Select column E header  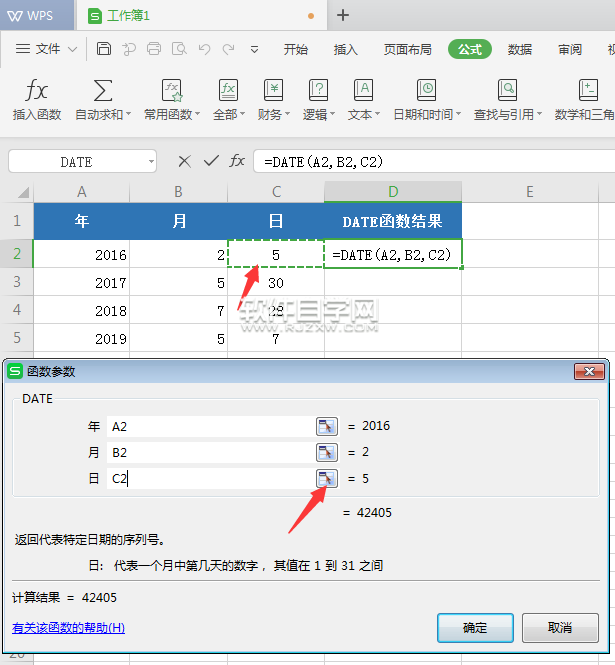pos(530,192)
